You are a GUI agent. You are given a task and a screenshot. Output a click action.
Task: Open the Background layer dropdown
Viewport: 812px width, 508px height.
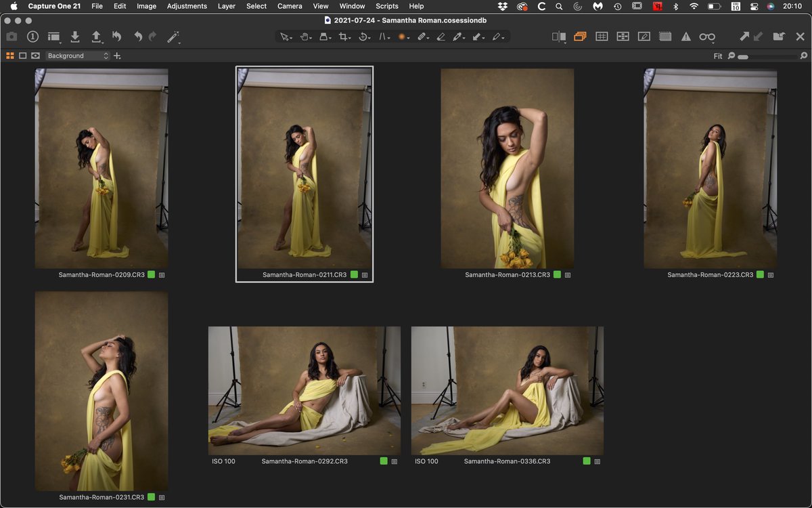tap(77, 56)
